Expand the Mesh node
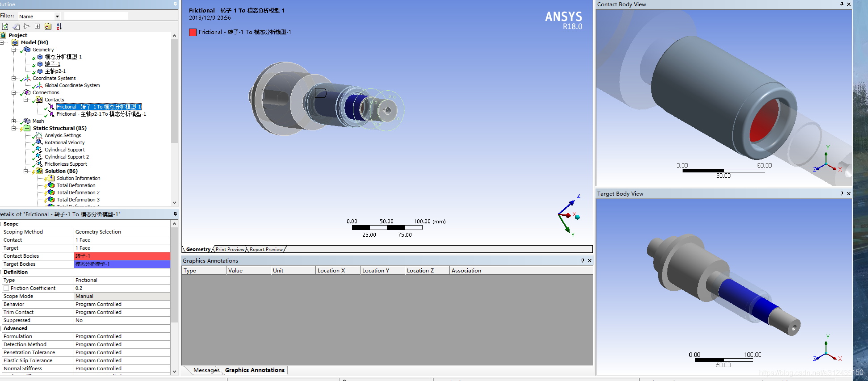The height and width of the screenshot is (381, 868). 13,121
